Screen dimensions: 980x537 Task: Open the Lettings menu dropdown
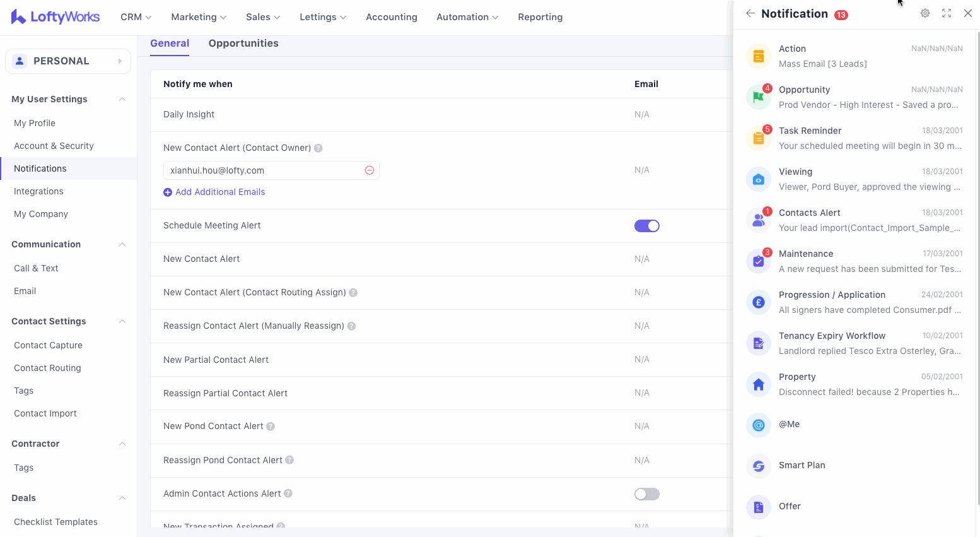[x=322, y=17]
